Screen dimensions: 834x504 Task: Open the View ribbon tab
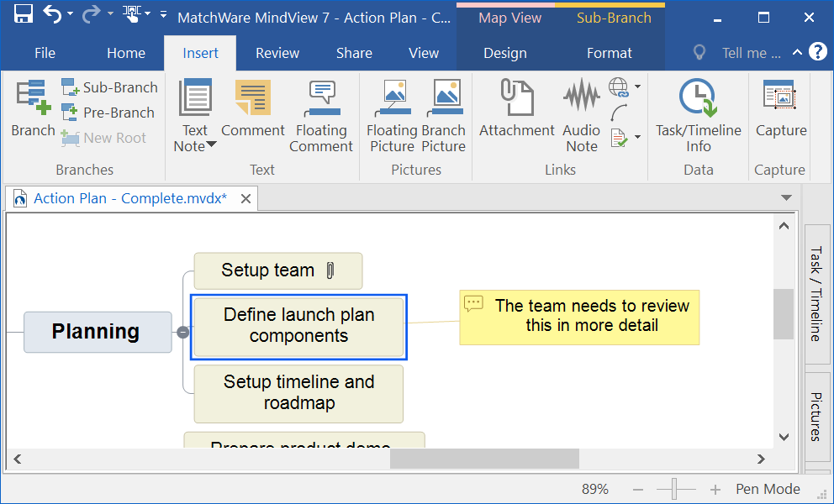pos(424,53)
